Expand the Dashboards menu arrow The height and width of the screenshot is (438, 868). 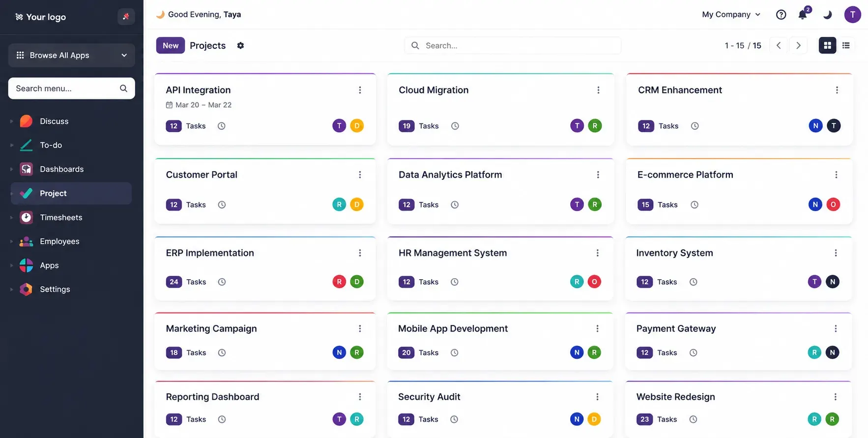point(11,169)
